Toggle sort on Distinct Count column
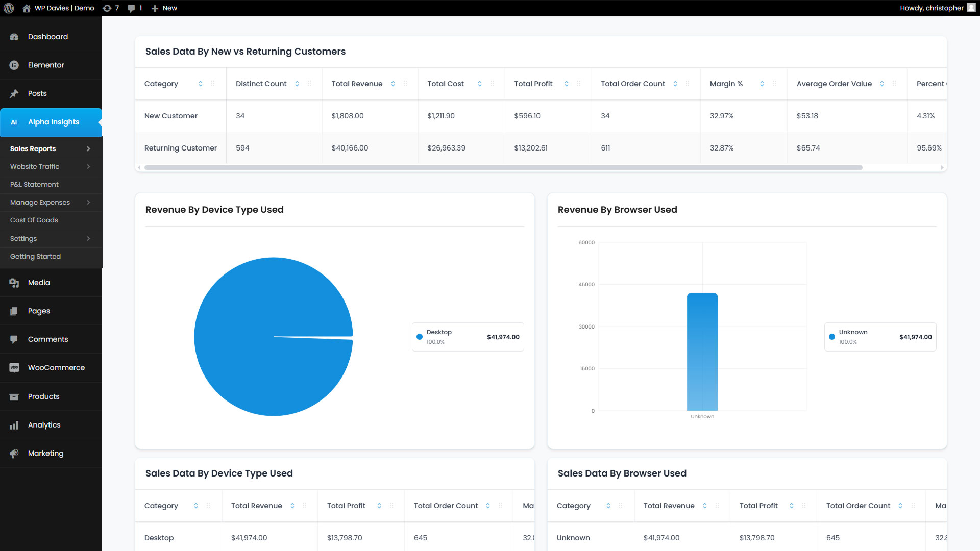Image resolution: width=980 pixels, height=551 pixels. pyautogui.click(x=297, y=84)
